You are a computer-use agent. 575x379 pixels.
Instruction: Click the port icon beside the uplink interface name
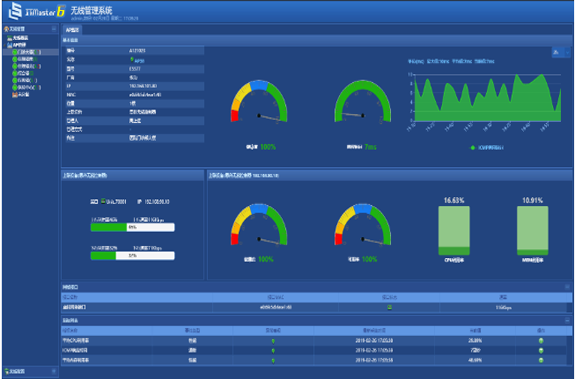coord(103,201)
